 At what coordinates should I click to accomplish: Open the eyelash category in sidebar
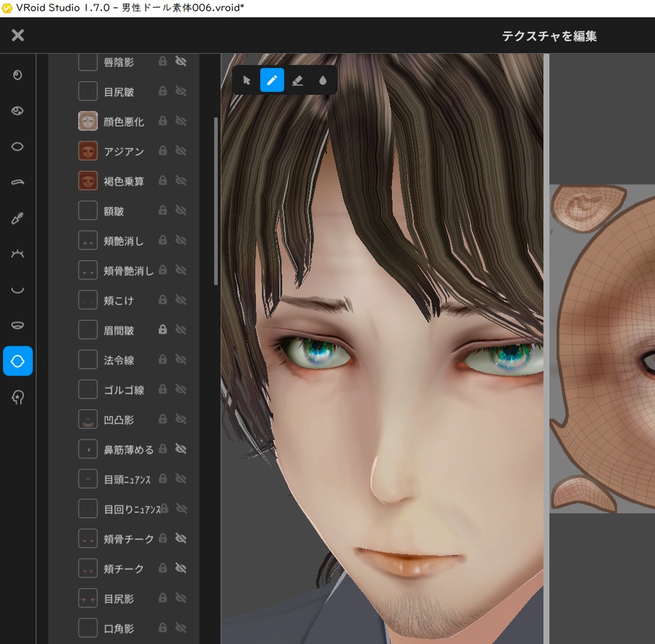(x=17, y=253)
